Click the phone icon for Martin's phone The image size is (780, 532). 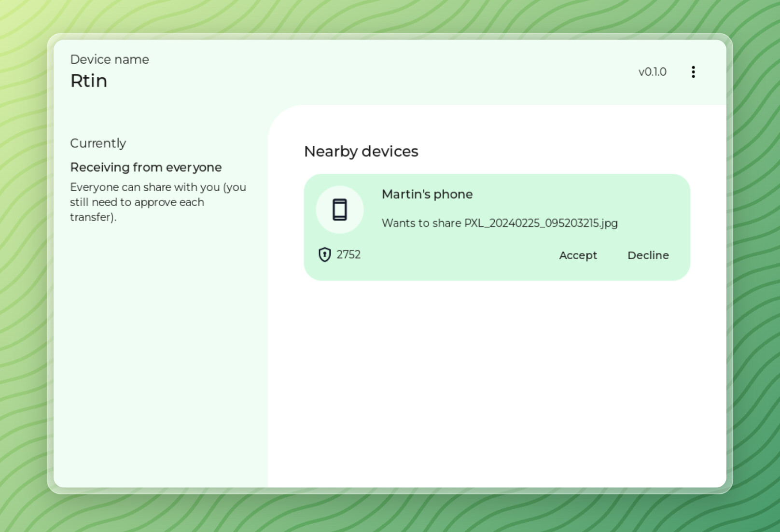click(340, 210)
